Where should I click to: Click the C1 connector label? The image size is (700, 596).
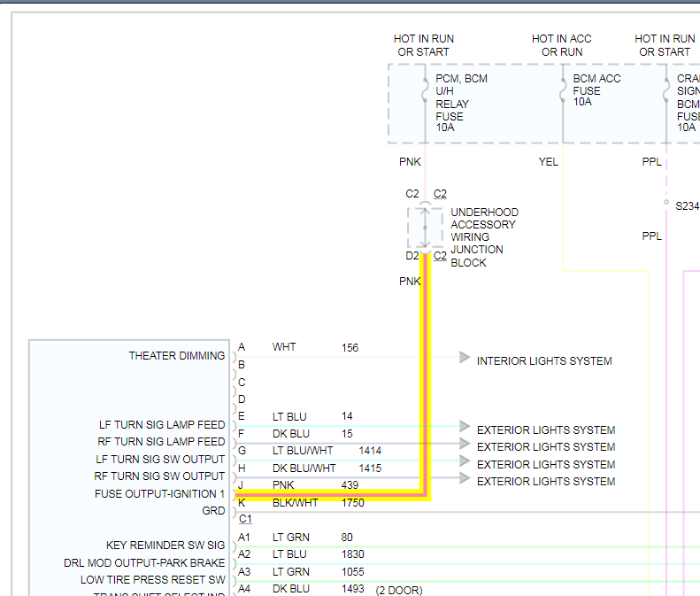245,519
